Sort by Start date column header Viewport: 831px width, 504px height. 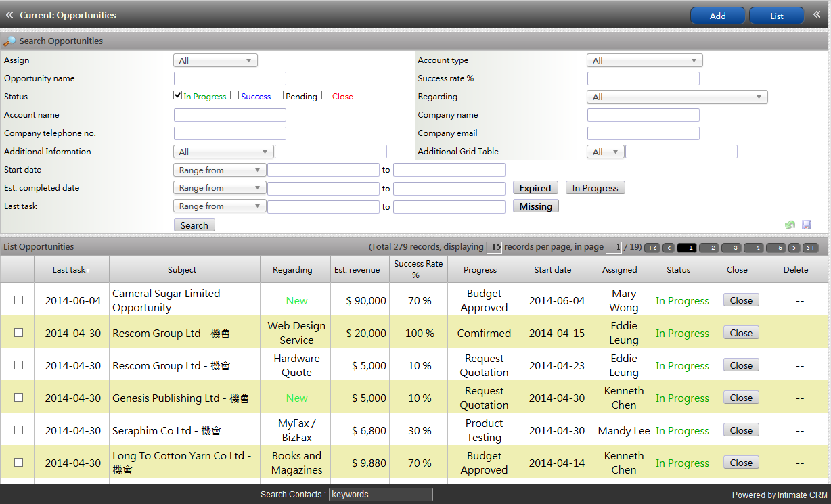552,269
